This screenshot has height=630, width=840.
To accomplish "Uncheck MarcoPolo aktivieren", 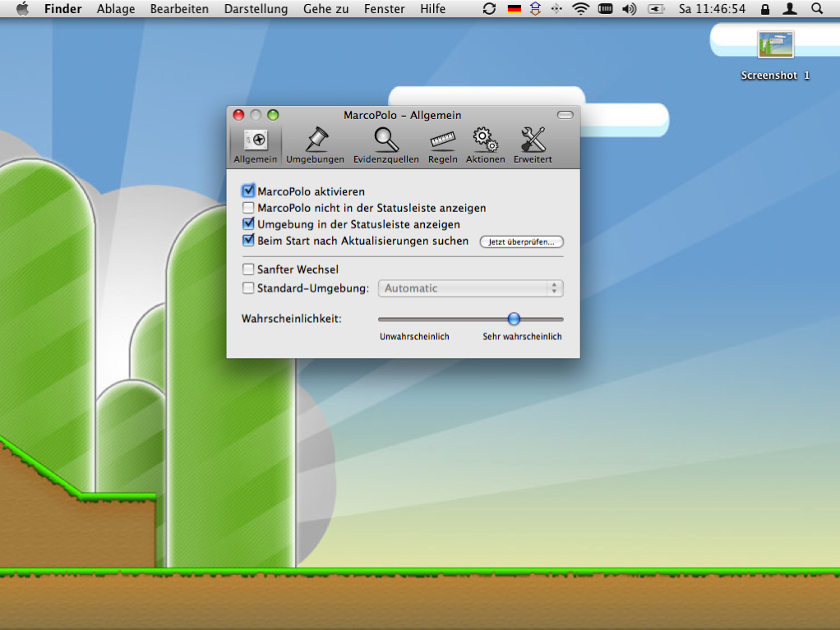I will point(248,191).
